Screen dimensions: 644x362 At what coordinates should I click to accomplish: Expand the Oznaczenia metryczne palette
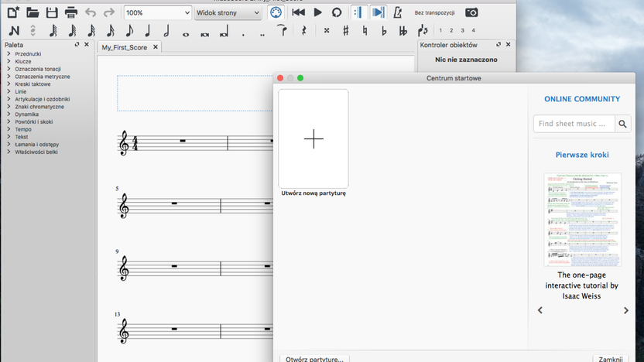[x=9, y=77]
